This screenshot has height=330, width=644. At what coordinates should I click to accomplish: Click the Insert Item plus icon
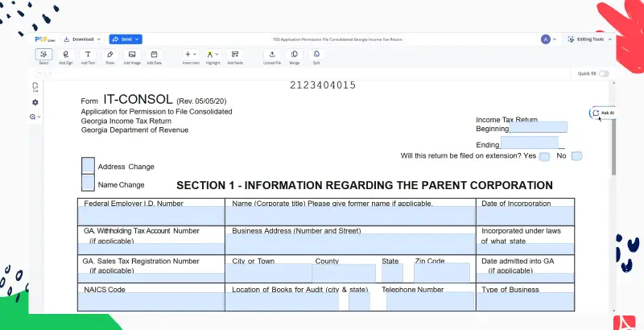(188, 54)
